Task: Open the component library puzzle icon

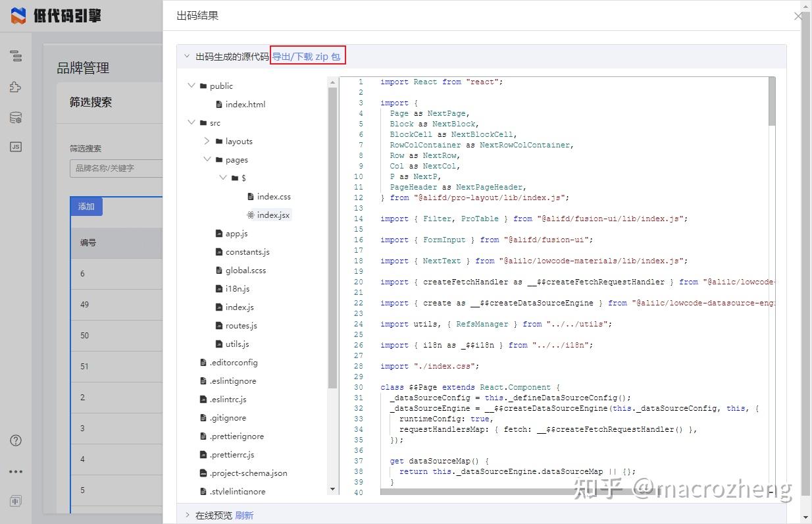Action: coord(16,87)
